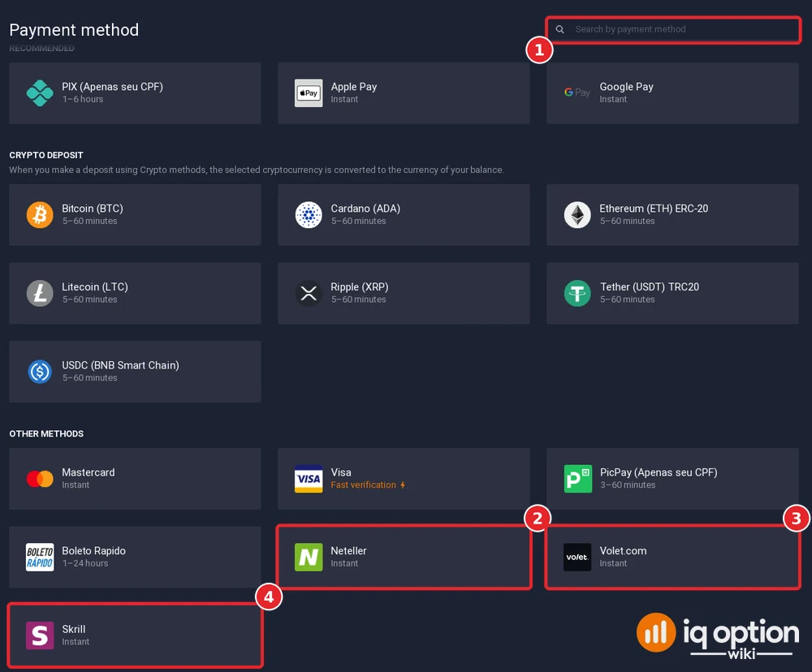Image resolution: width=812 pixels, height=672 pixels.
Task: Click the search magnifier icon
Action: (559, 29)
